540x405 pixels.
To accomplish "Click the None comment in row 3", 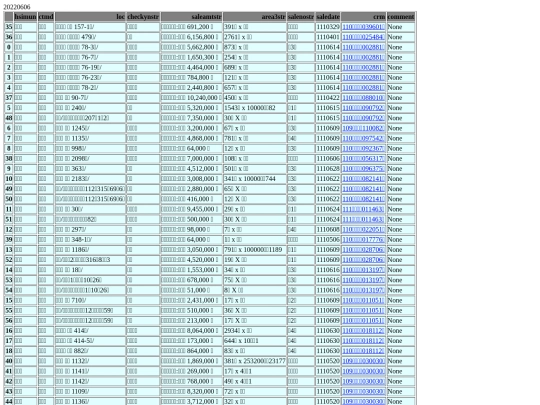I will coord(401,77).
